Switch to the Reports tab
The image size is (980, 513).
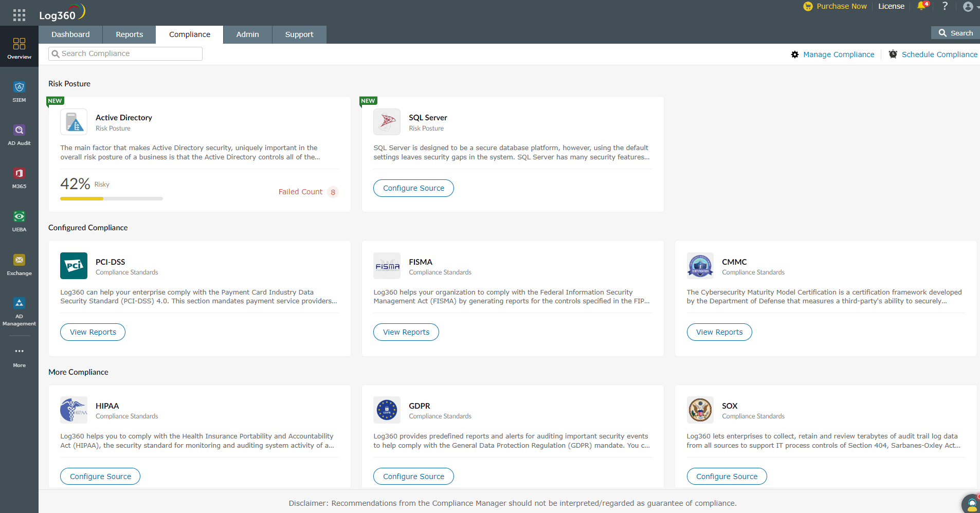click(x=130, y=34)
